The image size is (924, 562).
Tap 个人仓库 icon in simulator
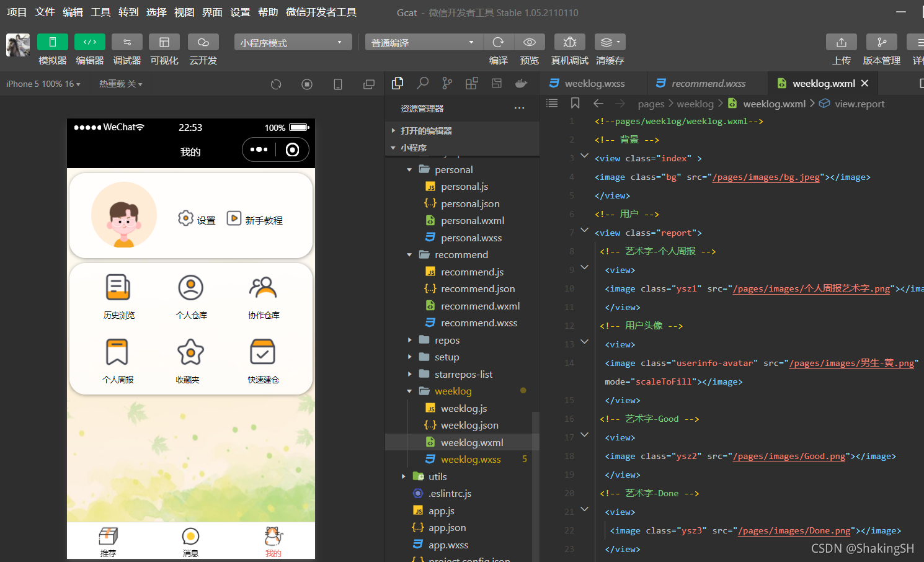tap(191, 288)
